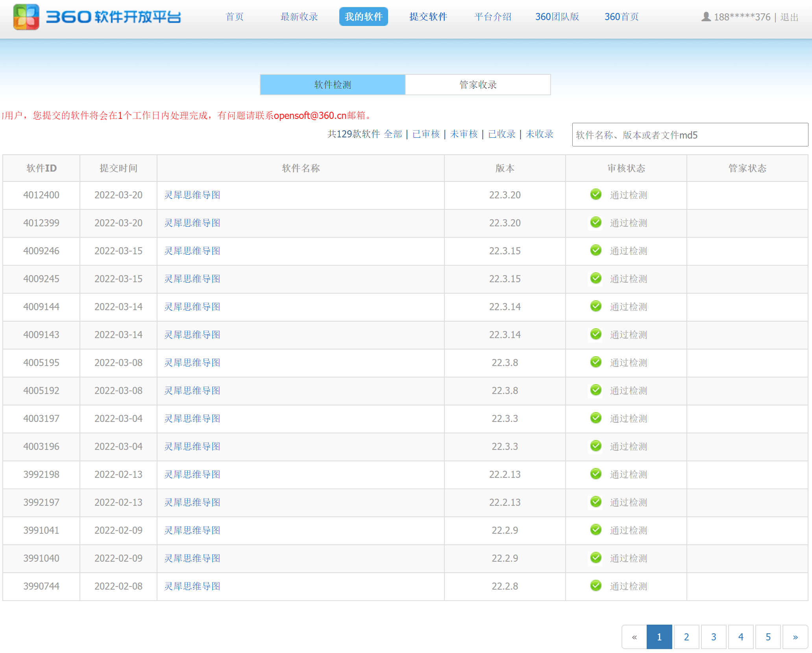Click green check icon in row 4009143
The width and height of the screenshot is (812, 653).
(x=596, y=334)
